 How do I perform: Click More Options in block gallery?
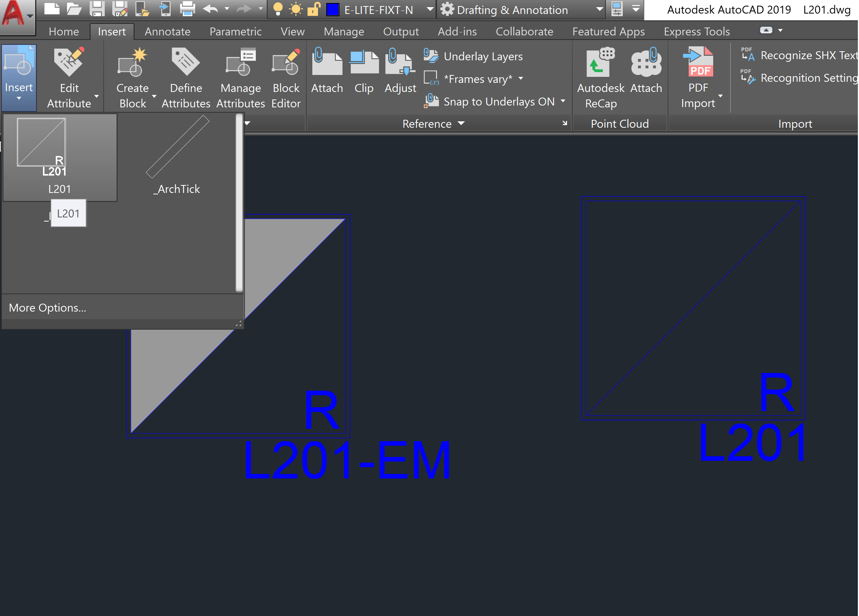[x=47, y=307]
